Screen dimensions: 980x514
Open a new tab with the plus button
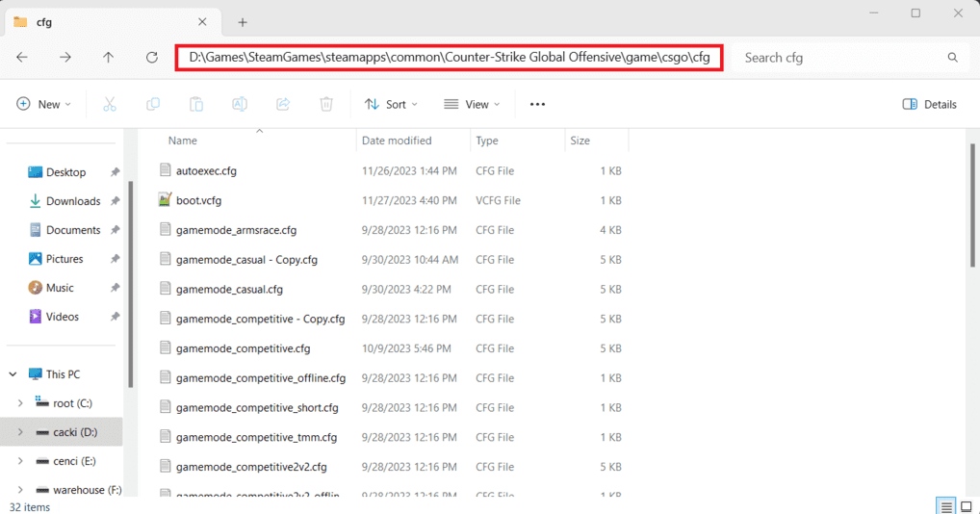pyautogui.click(x=243, y=22)
